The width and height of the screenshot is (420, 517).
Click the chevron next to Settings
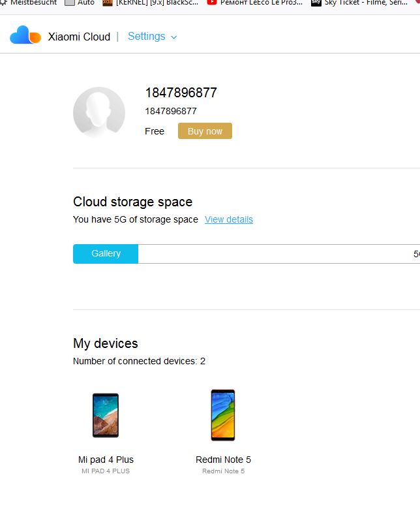pos(174,37)
